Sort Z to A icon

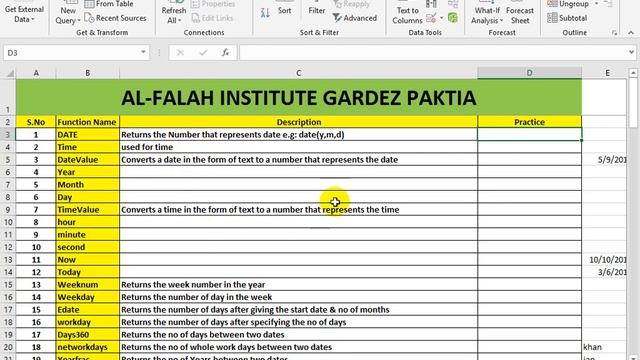coord(265,13)
